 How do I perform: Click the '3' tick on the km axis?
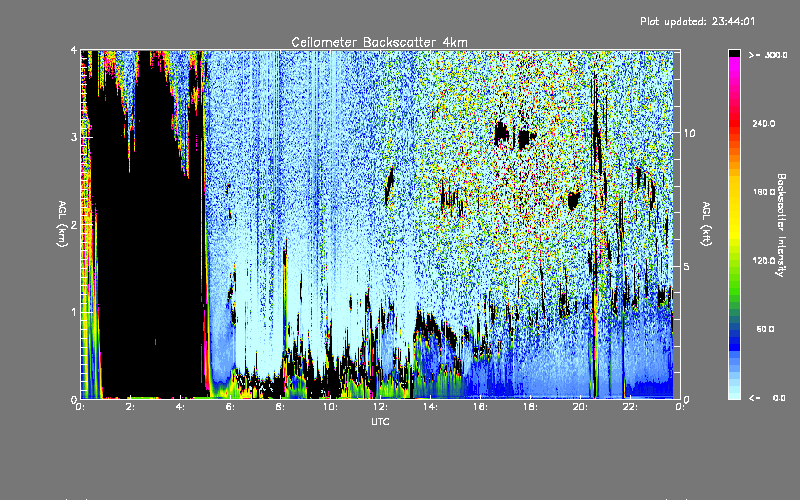74,137
